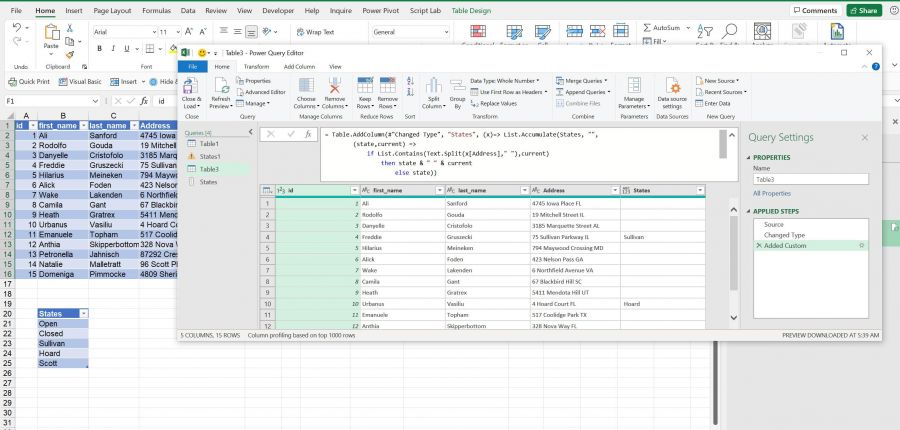Cancel formula edit in Power Query formula bar
The width and height of the screenshot is (900, 430).
(271, 134)
